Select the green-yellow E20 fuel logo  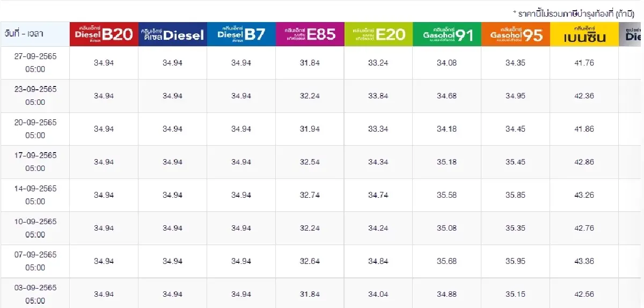point(378,34)
